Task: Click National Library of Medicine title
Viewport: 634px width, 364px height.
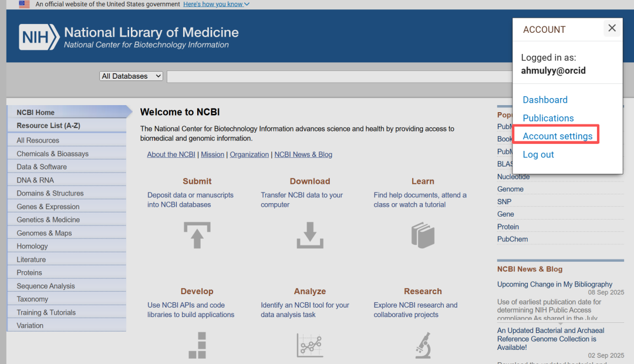Action: coord(151,32)
